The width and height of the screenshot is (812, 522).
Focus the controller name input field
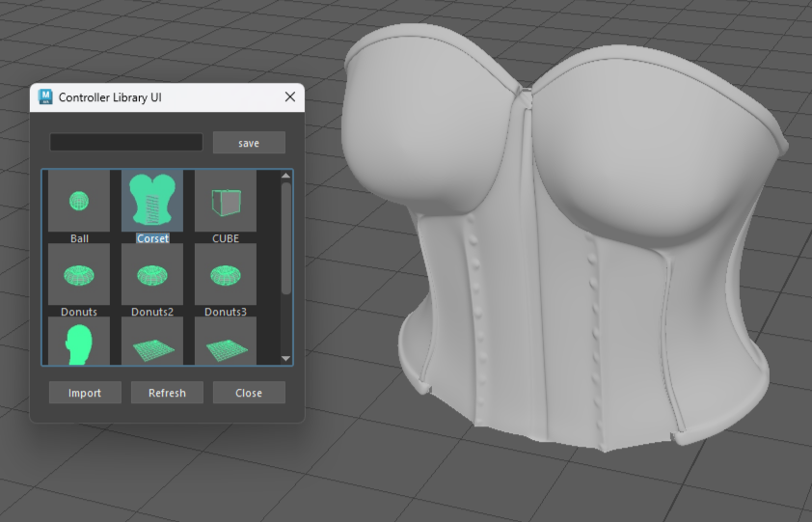126,142
